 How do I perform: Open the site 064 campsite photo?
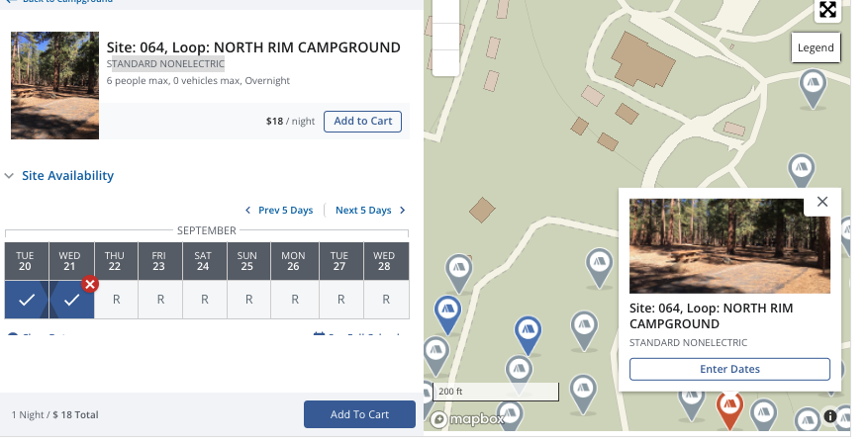click(x=55, y=86)
